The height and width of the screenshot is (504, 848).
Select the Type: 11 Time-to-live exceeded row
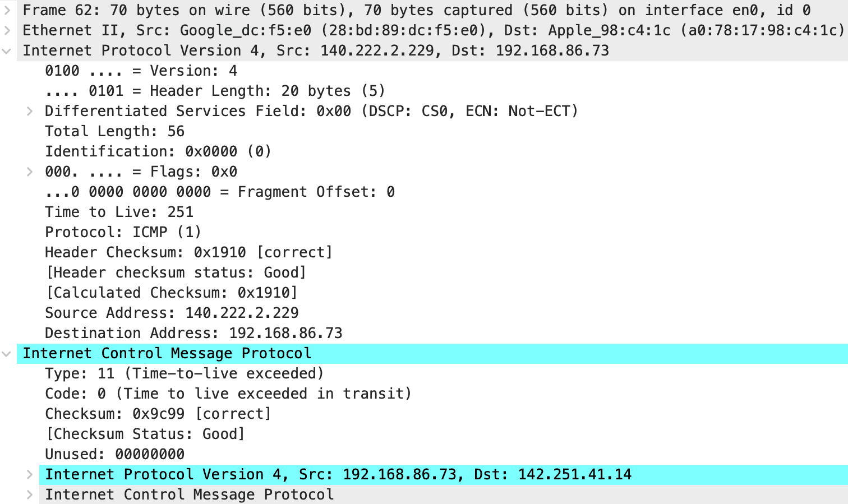tap(184, 373)
